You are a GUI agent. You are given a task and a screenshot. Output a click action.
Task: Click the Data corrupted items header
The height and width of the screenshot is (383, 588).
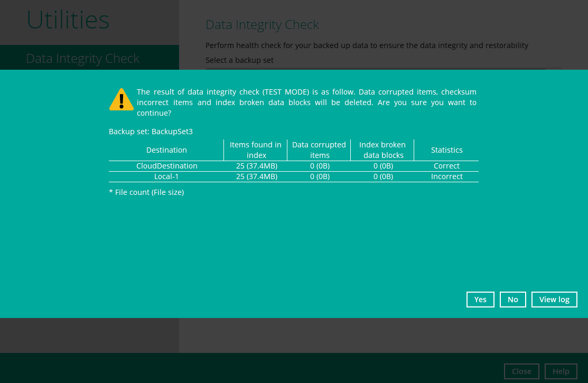pos(319,150)
